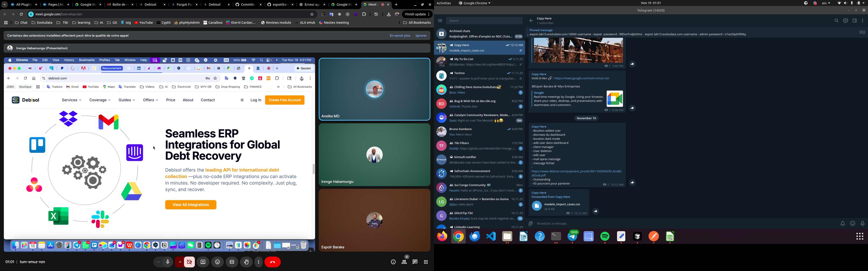Screen dimensions: 868x271
Task: Open the meet.google.com/tum-xmuz-nzn link in Telegram
Action: (x=582, y=78)
